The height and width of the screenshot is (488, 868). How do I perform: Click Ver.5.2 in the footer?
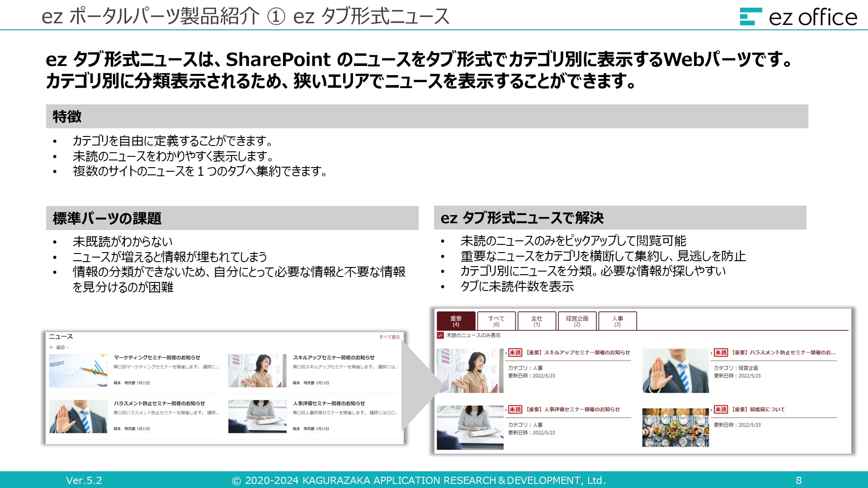[x=84, y=480]
